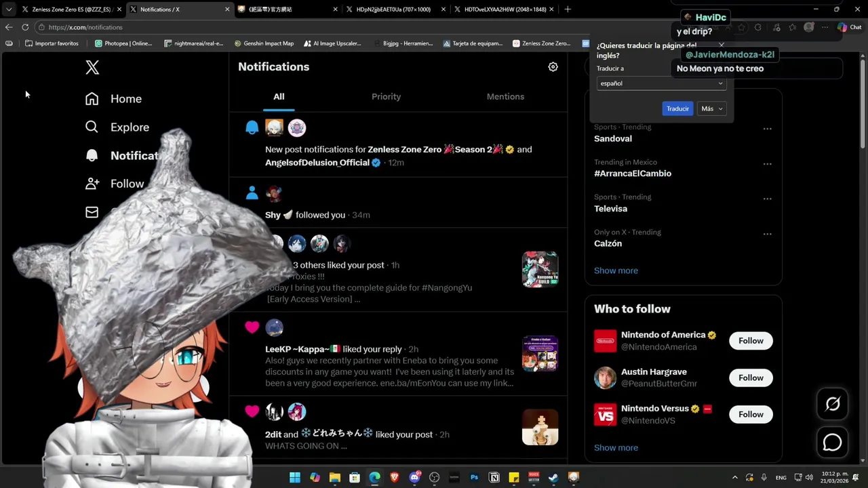Open more options for Calzón trend
The image size is (868, 488).
pyautogui.click(x=767, y=235)
